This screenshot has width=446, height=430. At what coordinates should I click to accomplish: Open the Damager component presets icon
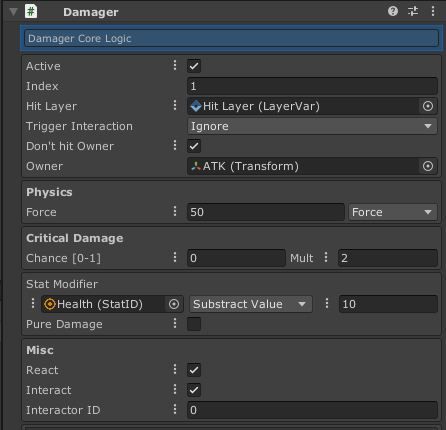click(413, 11)
